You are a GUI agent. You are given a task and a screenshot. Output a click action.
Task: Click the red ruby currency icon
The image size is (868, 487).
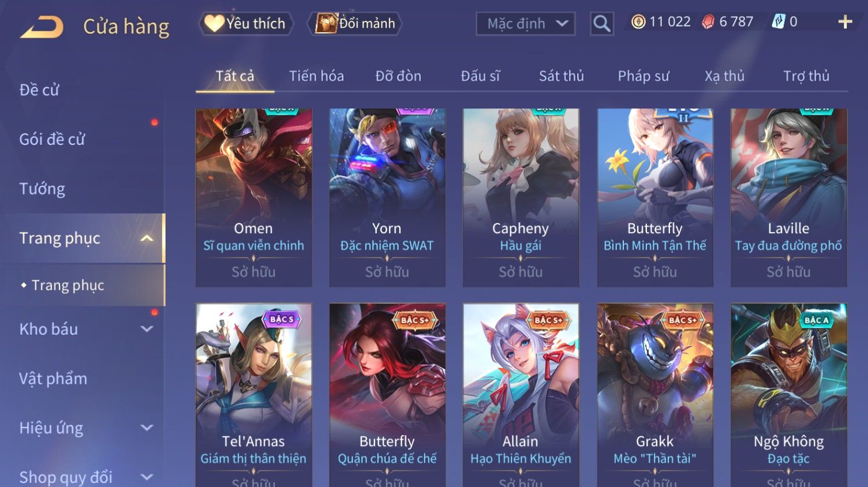(x=708, y=22)
